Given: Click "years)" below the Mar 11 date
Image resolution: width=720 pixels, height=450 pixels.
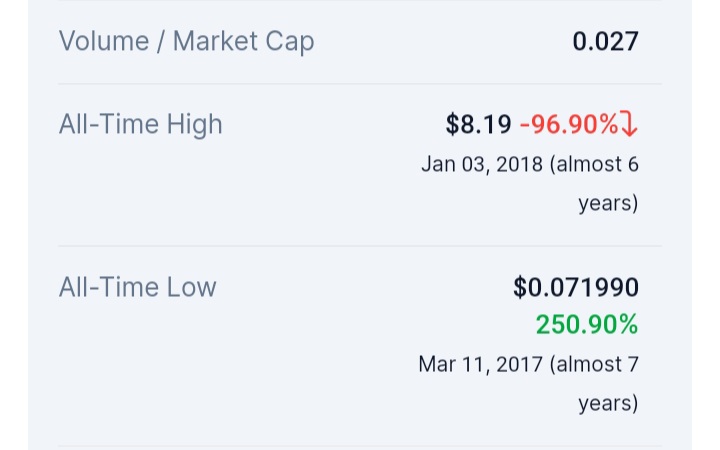Looking at the screenshot, I should 608,403.
